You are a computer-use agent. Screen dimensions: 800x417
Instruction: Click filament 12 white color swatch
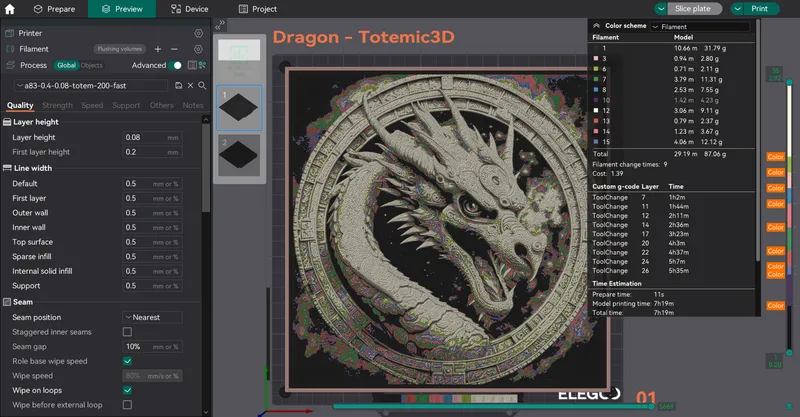click(595, 110)
